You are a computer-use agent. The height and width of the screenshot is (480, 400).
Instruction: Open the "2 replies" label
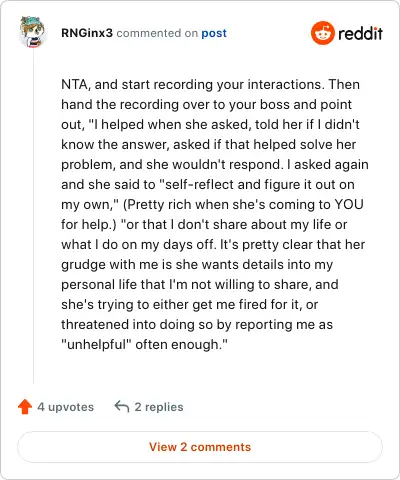159,407
